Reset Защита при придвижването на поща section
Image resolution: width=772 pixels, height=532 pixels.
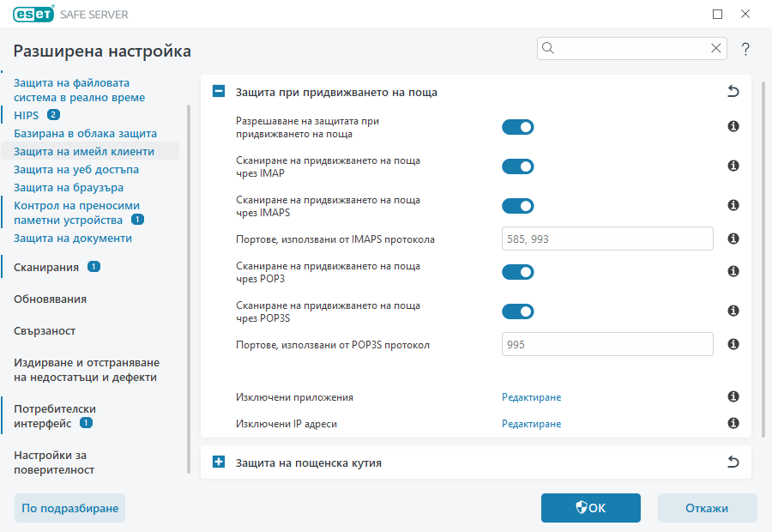click(733, 92)
